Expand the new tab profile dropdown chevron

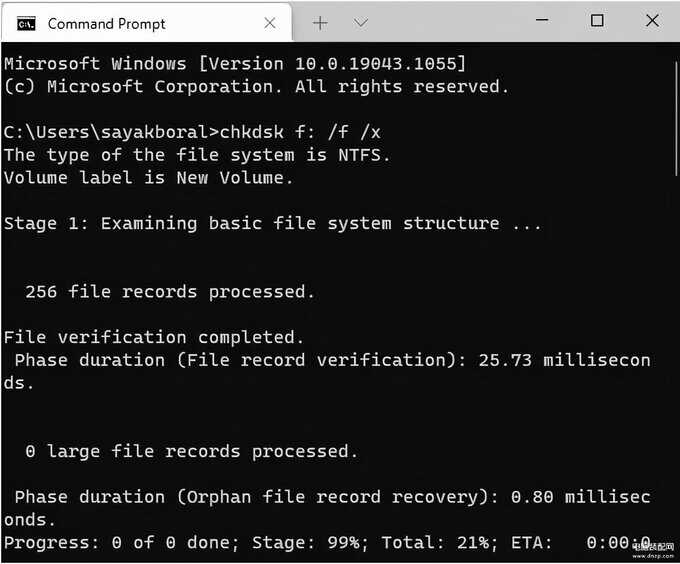(x=360, y=23)
